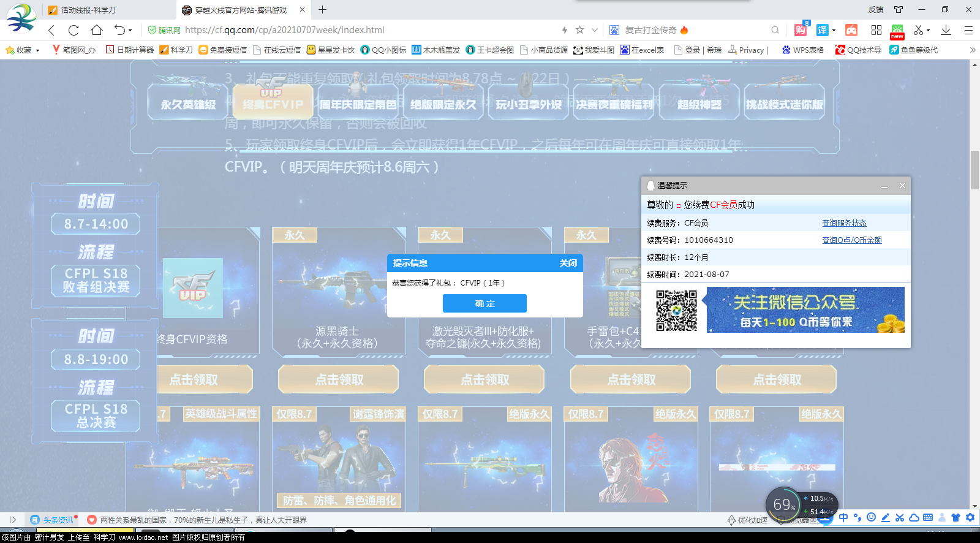Toggle the IME punctuation mode icon

click(858, 518)
